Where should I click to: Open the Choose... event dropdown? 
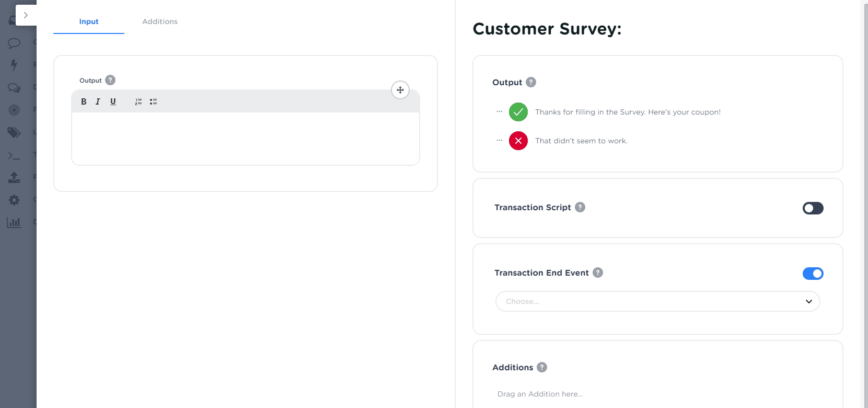click(657, 301)
